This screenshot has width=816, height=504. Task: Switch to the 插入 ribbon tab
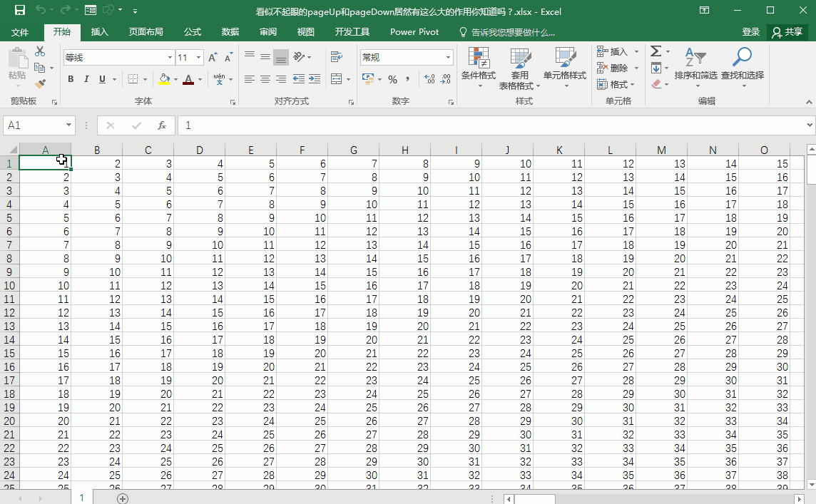tap(99, 32)
